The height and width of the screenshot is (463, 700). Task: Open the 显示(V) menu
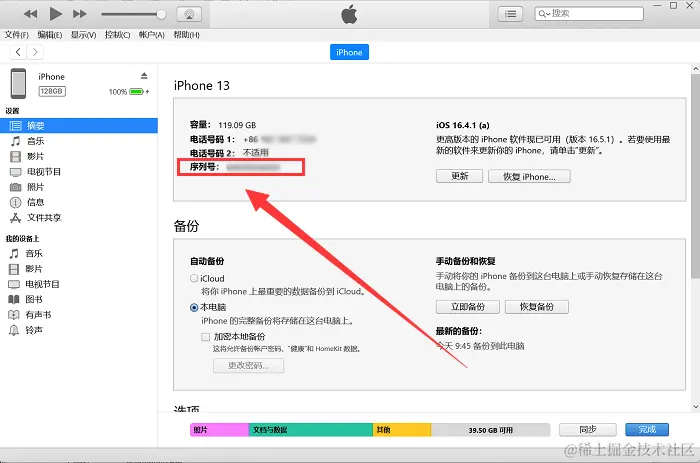83,35
